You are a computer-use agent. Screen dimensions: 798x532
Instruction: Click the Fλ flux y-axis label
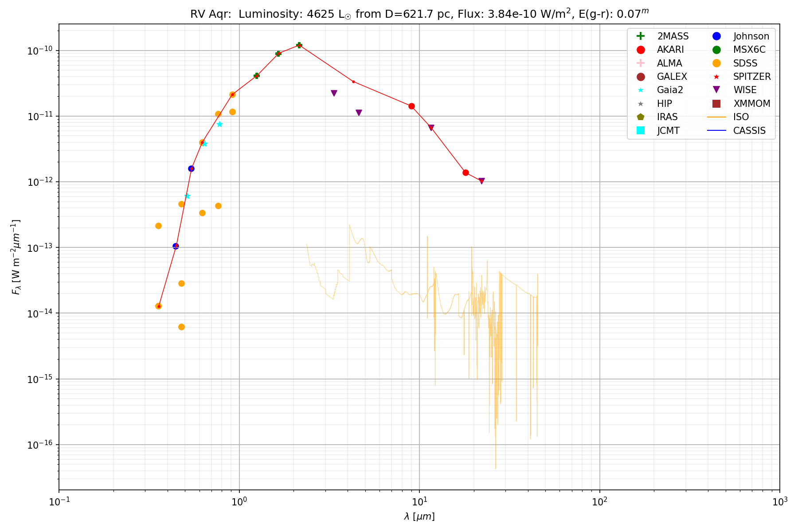pyautogui.click(x=16, y=257)
